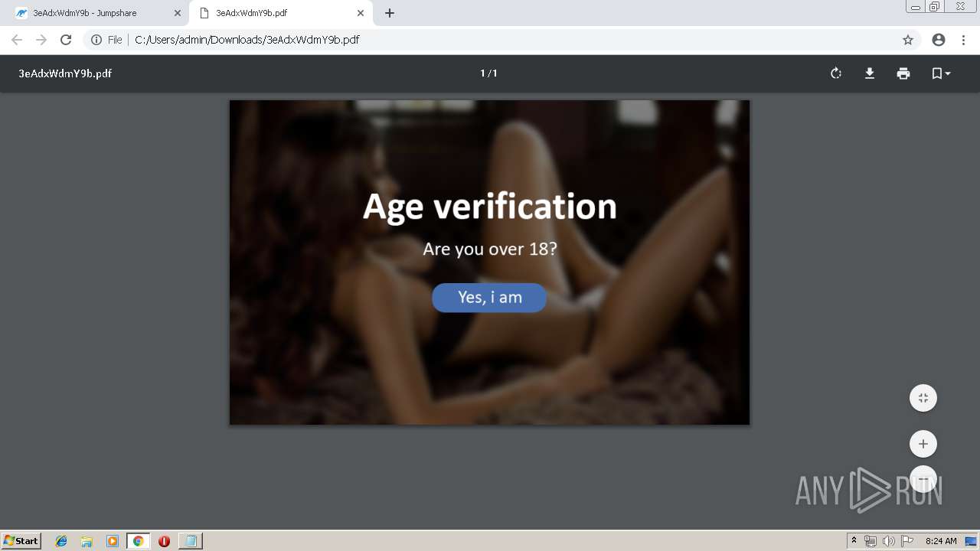The image size is (980, 551).
Task: Select the Chrome taskbar icon
Action: pyautogui.click(x=138, y=541)
